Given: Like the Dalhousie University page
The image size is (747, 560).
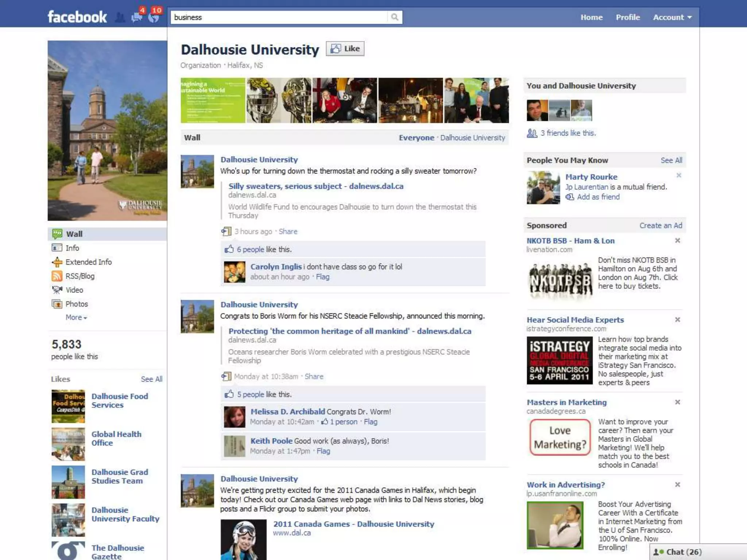Looking at the screenshot, I should click(345, 48).
